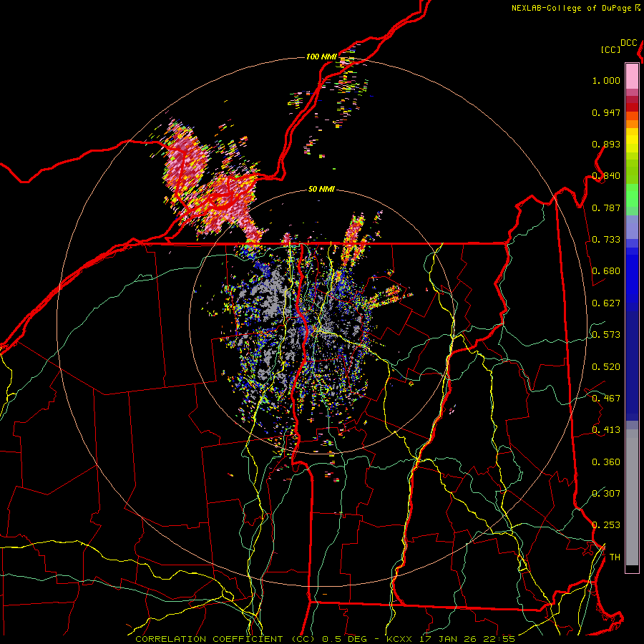Image resolution: width=644 pixels, height=644 pixels.
Task: Click the 0.627 legend value
Action: [x=606, y=303]
